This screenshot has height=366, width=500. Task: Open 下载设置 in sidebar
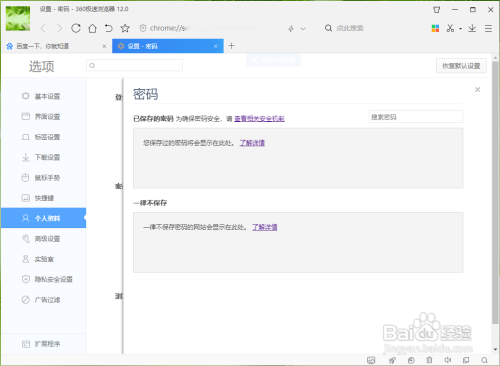(43, 157)
